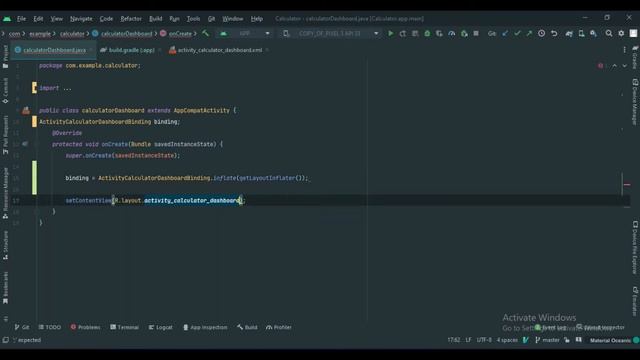640x360 pixels.
Task: Open the Navigate menu
Action: click(x=81, y=19)
